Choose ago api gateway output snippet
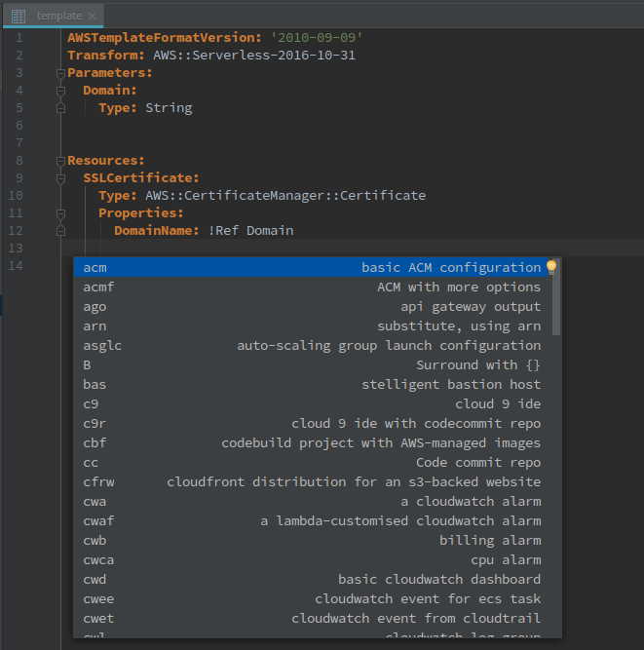Screen dimensions: 644x650 point(313,306)
